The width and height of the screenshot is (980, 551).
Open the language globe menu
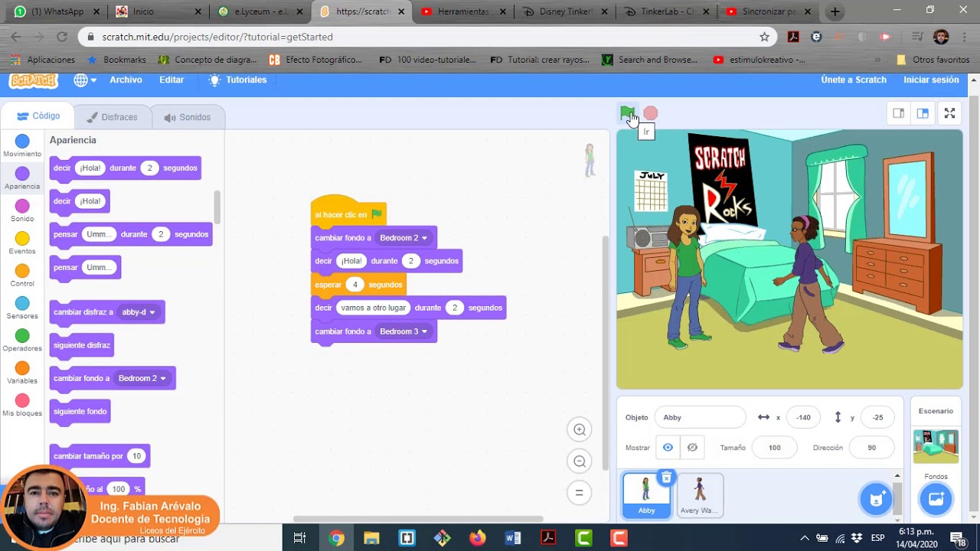[84, 80]
